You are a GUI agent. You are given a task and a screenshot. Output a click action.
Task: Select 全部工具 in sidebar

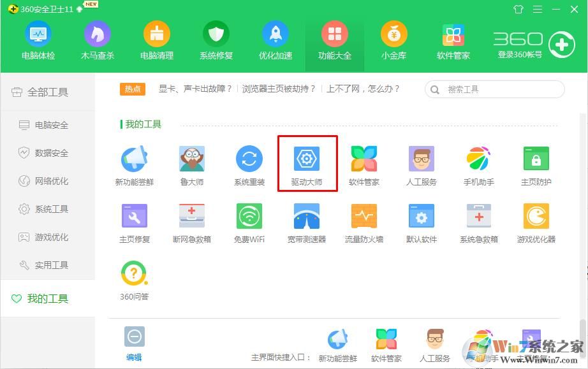[x=48, y=92]
